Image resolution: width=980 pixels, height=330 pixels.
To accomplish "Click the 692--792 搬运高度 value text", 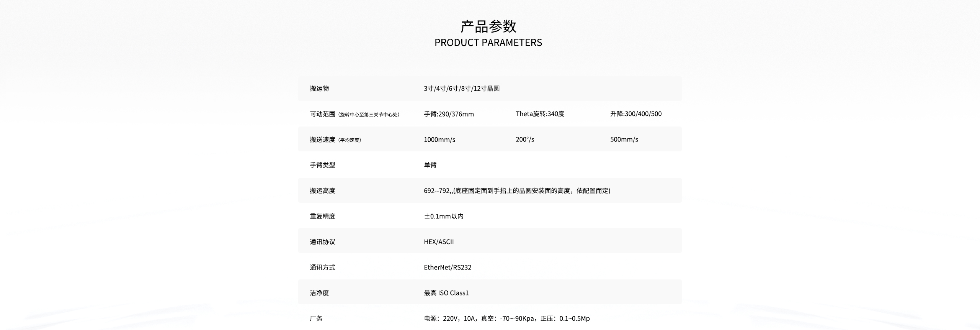I will [517, 191].
